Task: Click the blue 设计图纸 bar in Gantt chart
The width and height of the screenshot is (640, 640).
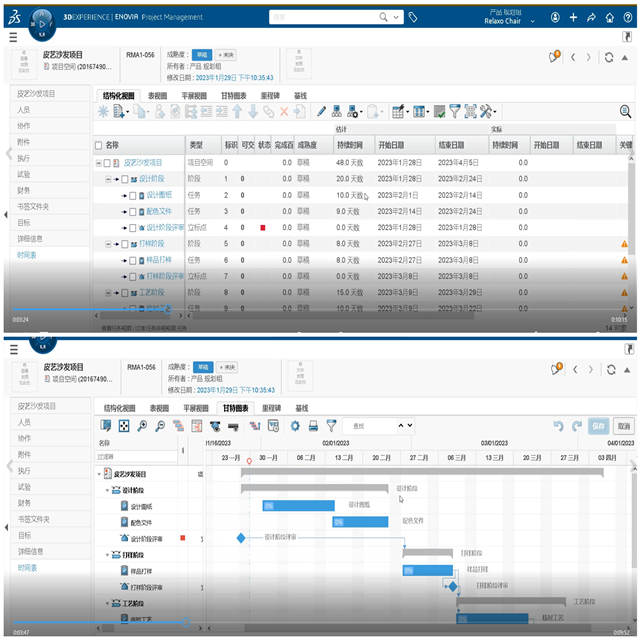Action: click(298, 506)
